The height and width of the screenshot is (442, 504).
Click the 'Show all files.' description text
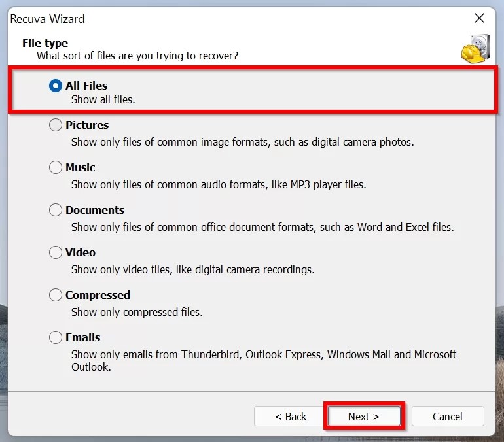pos(103,99)
